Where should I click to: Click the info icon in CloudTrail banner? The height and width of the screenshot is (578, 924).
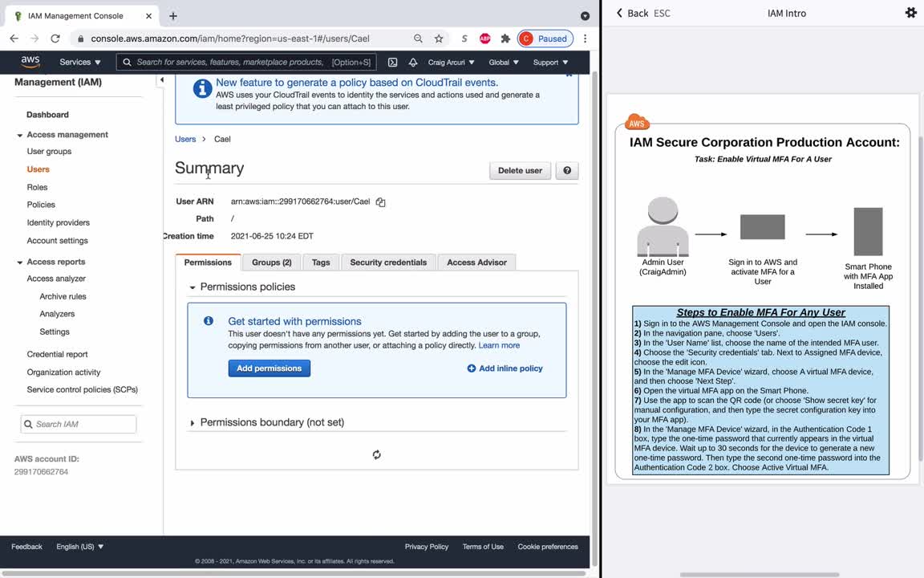(x=202, y=88)
